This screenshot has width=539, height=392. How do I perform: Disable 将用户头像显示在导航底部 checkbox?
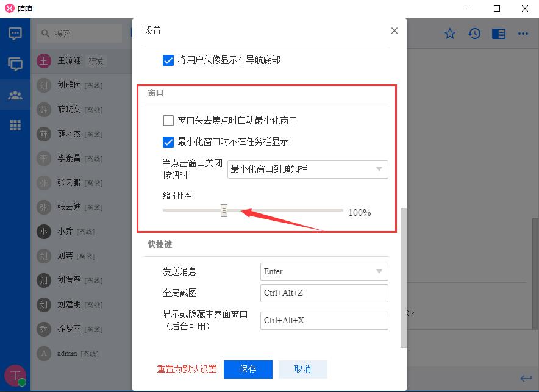(168, 60)
